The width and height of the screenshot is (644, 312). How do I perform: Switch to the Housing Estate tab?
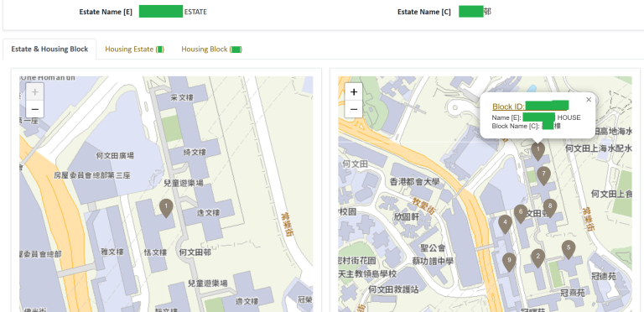(x=135, y=49)
